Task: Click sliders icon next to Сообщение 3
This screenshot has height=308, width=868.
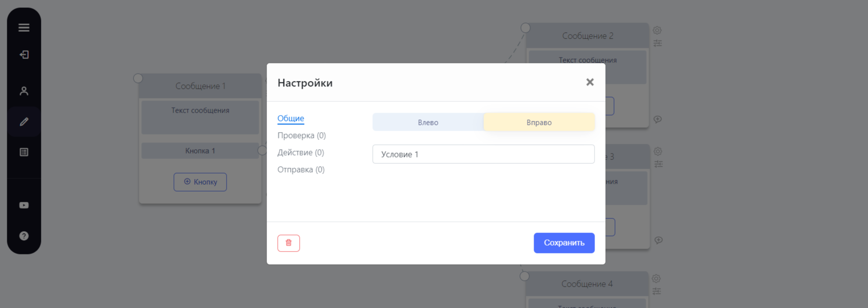Action: (658, 164)
